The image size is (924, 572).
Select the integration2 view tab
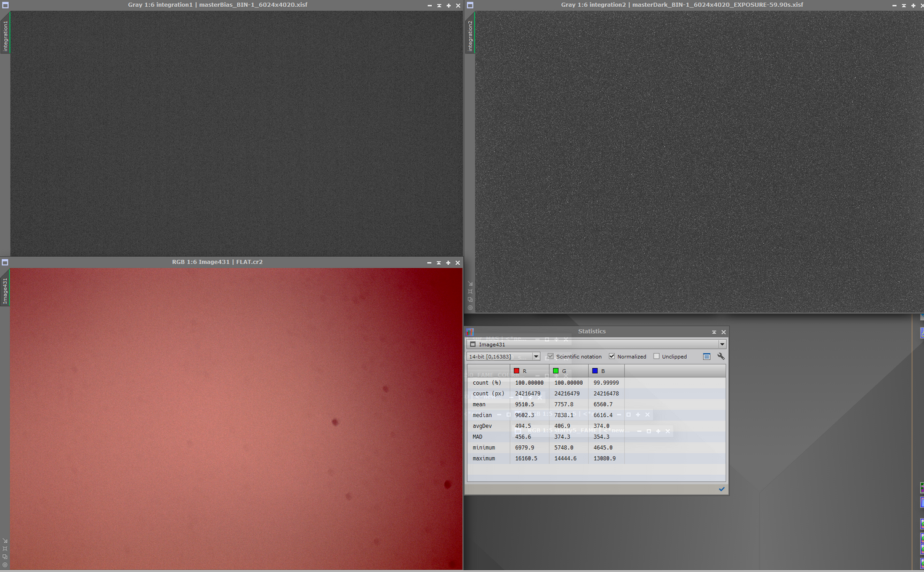[x=470, y=36]
